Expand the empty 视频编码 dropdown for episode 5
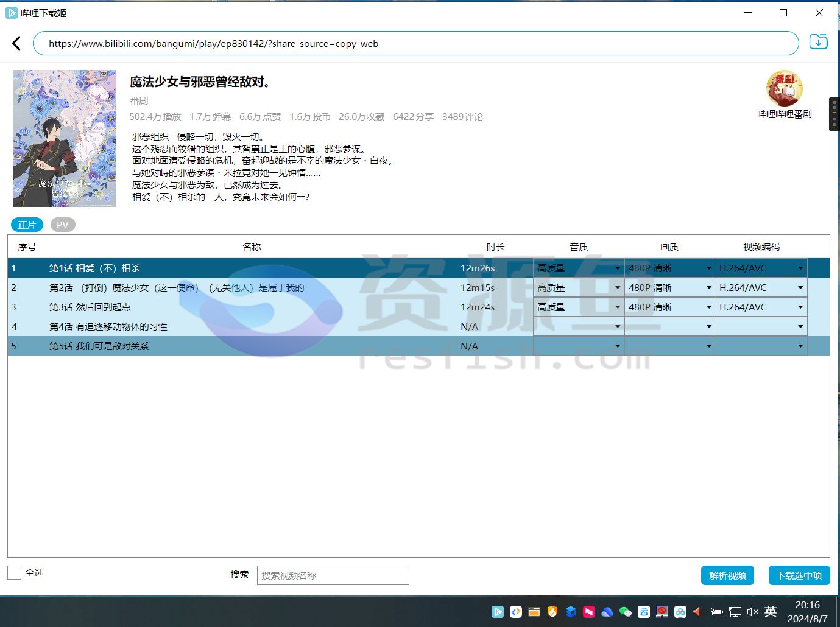The width and height of the screenshot is (840, 627). pos(761,346)
